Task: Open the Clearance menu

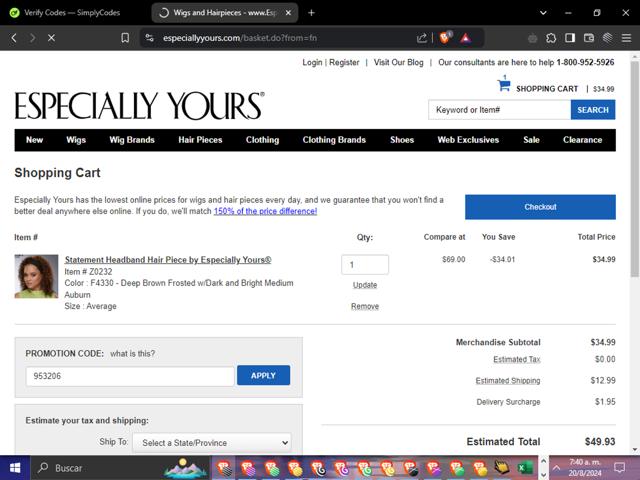Action: (x=582, y=140)
